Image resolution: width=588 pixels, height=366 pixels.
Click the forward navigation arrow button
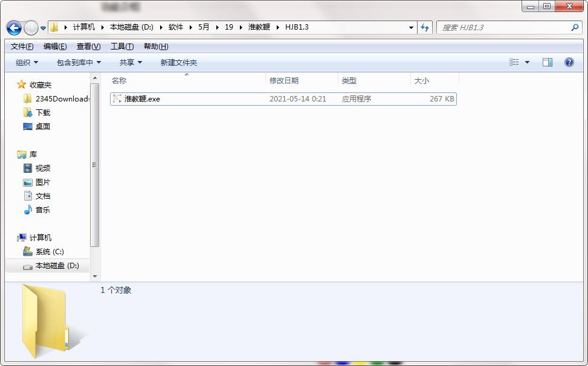(31, 28)
